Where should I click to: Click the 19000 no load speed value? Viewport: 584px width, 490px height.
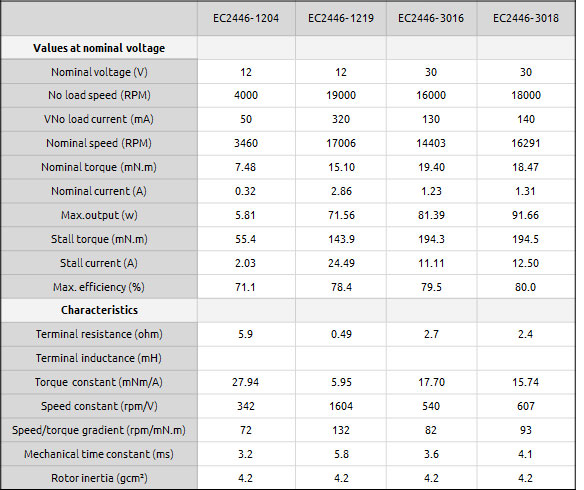coord(341,95)
